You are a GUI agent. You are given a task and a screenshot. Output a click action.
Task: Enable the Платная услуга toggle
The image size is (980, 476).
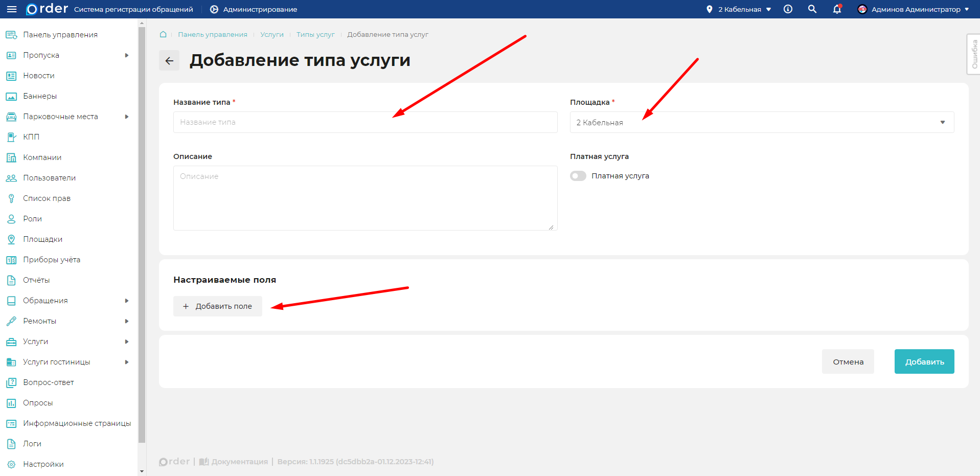click(578, 175)
